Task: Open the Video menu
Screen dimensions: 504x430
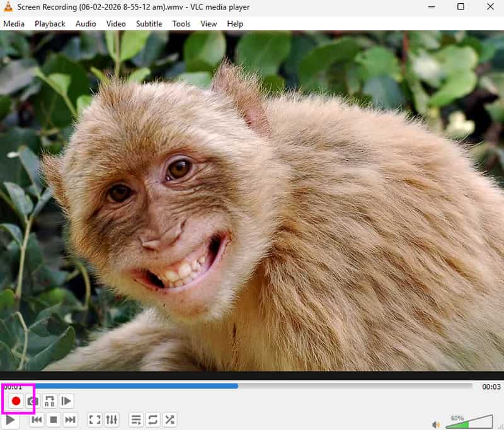Action: 116,24
